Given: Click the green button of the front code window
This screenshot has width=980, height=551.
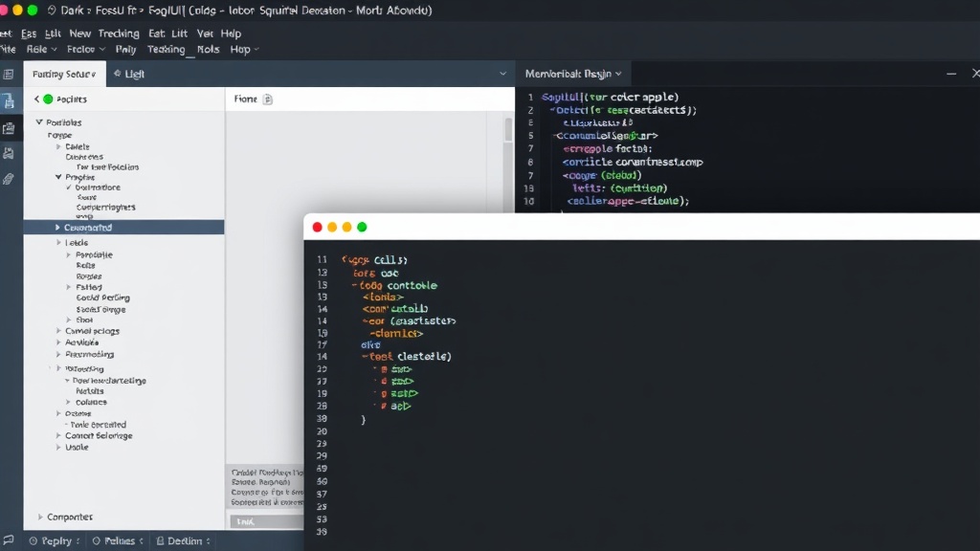Looking at the screenshot, I should (362, 227).
